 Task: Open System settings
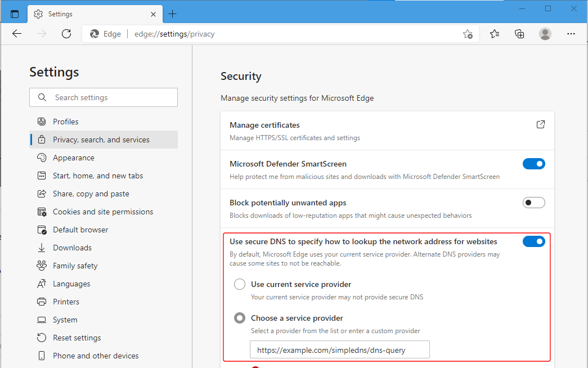[x=104, y=320]
